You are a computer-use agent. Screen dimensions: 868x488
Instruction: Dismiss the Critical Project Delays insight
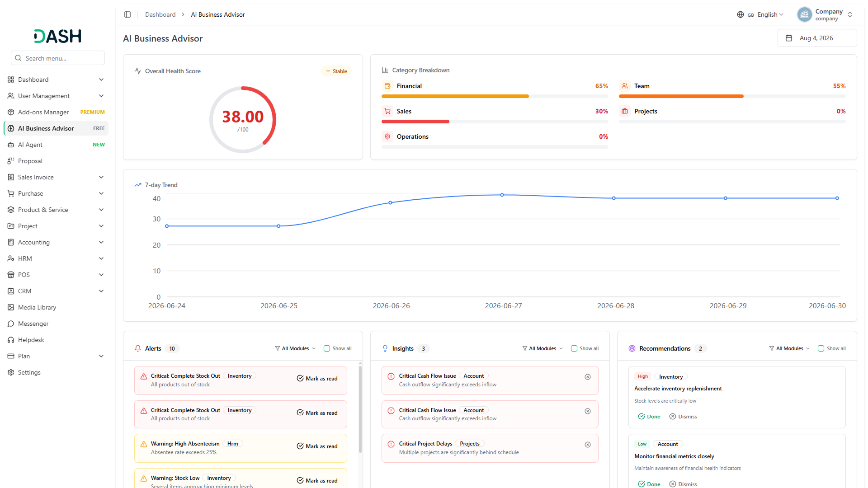(588, 445)
